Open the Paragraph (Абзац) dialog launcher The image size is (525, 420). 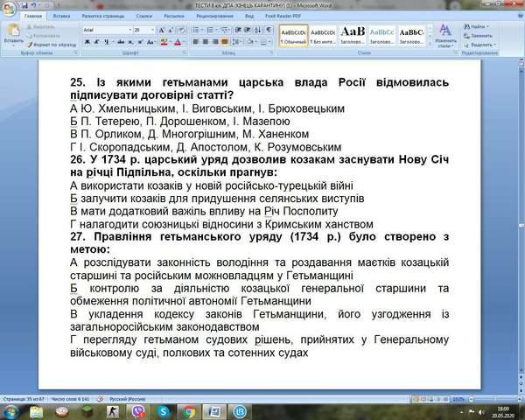pyautogui.click(x=271, y=52)
